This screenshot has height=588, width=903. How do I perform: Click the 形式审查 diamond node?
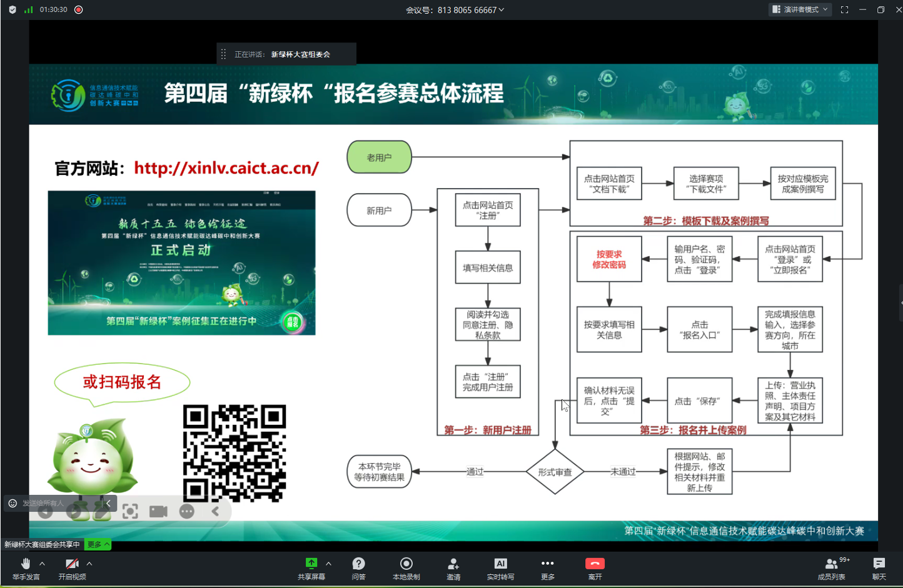pyautogui.click(x=555, y=472)
